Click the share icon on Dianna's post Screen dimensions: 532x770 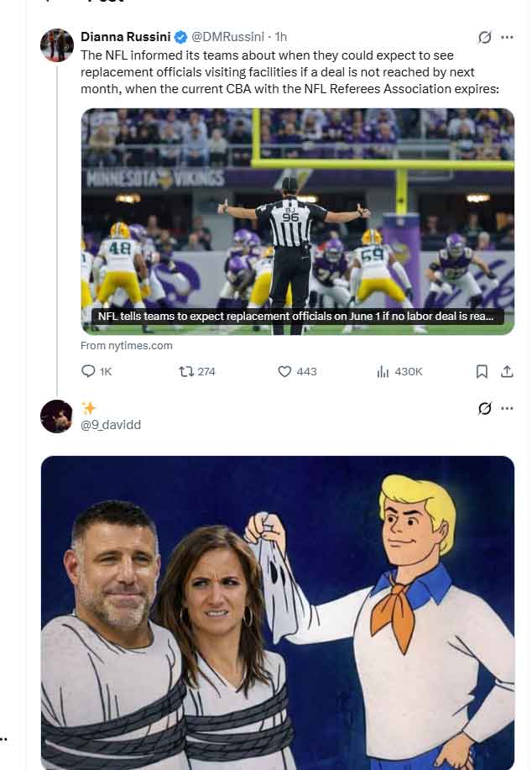coord(508,371)
